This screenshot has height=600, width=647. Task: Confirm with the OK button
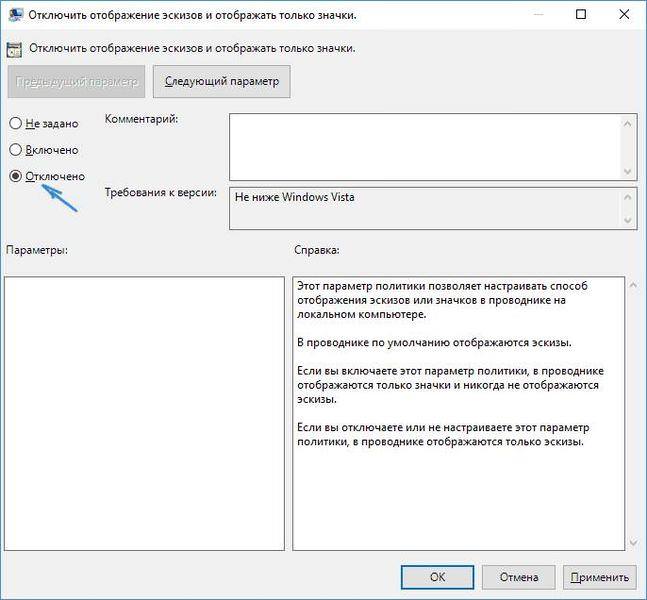437,577
